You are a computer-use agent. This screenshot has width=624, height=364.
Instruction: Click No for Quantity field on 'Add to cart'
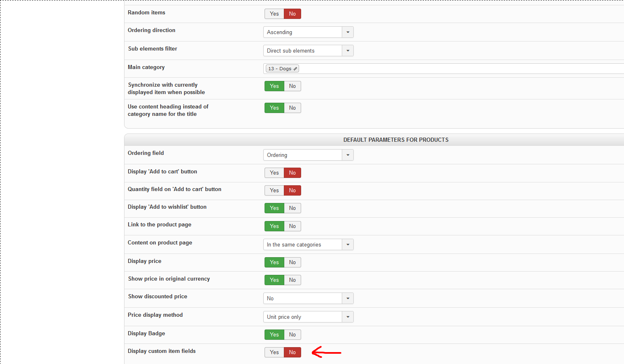(292, 191)
